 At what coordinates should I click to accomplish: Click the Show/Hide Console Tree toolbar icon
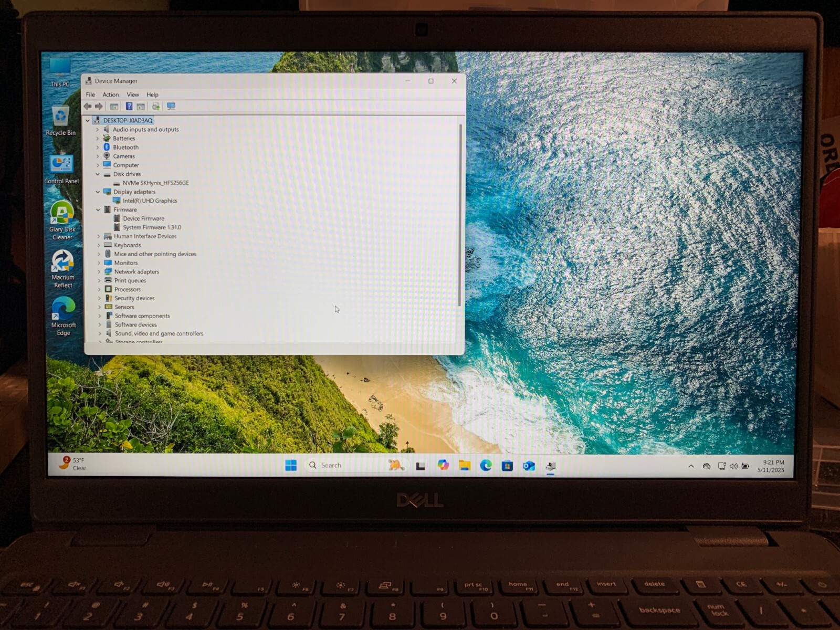(x=114, y=107)
